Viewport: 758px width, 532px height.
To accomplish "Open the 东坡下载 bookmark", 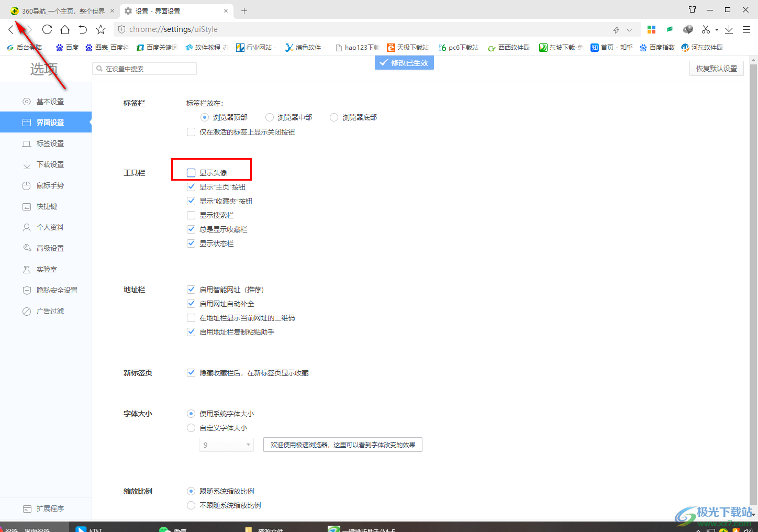I will (x=561, y=48).
